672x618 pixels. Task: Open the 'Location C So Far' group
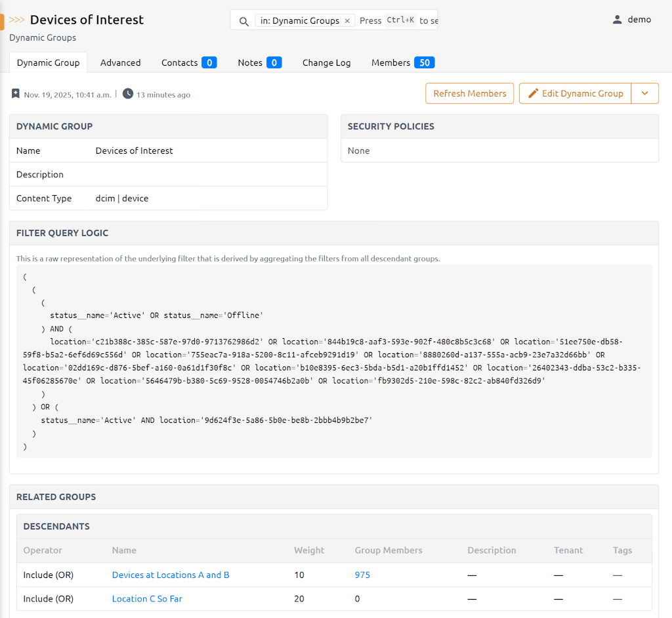[x=147, y=599]
